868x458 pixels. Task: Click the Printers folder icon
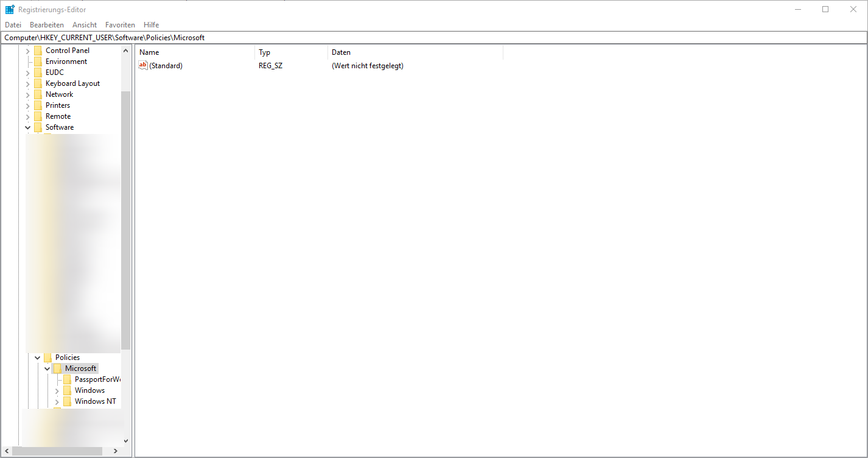click(38, 105)
